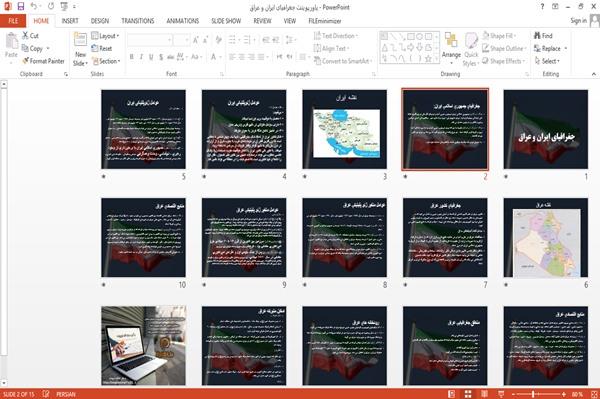The image size is (600, 399).
Task: Toggle Bold formatting
Action: tap(132, 57)
